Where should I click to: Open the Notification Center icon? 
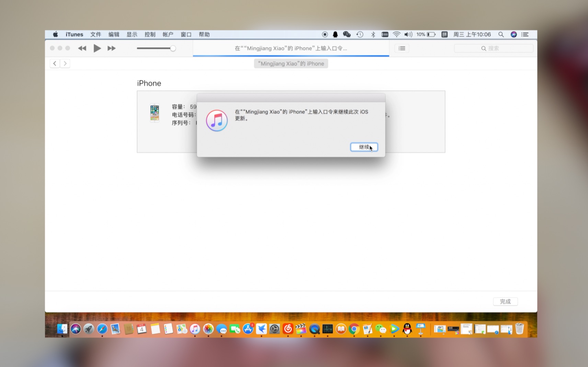(525, 34)
